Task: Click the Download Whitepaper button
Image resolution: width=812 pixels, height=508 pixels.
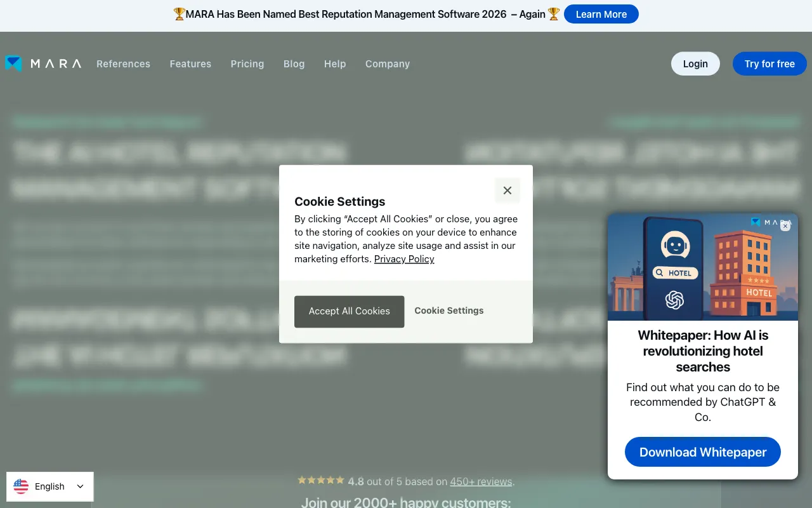Action: [703, 452]
